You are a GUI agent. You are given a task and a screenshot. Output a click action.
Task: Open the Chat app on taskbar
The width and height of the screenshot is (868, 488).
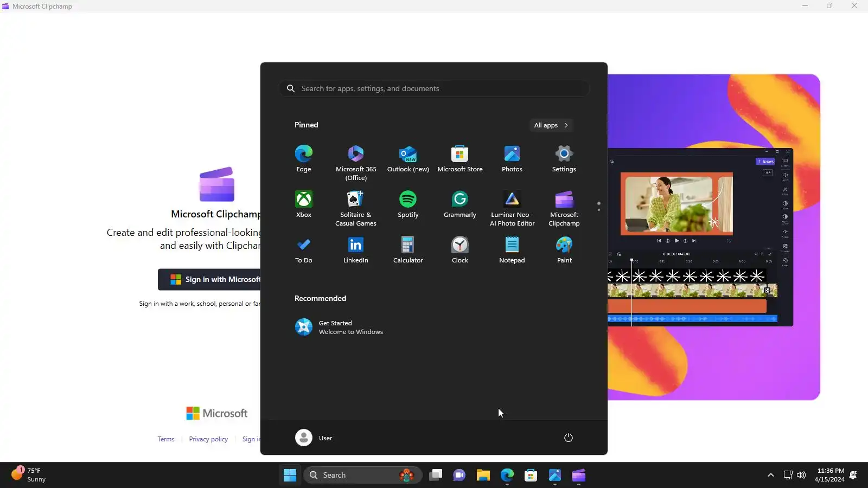pyautogui.click(x=459, y=476)
